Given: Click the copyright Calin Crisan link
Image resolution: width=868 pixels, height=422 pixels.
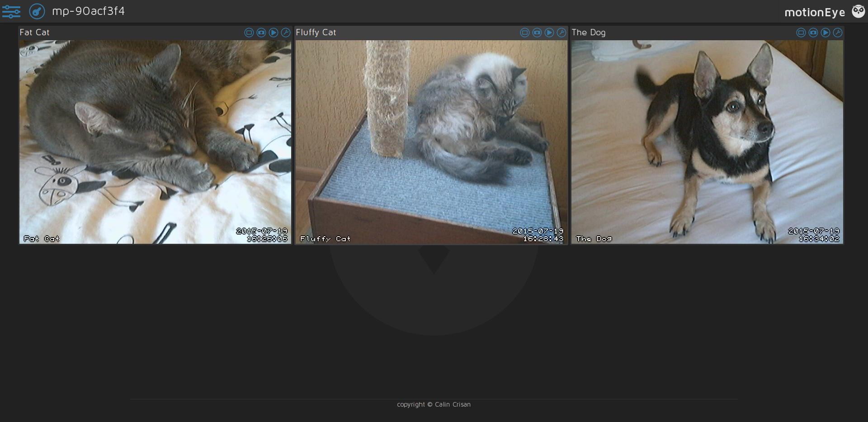Looking at the screenshot, I should click(x=434, y=404).
